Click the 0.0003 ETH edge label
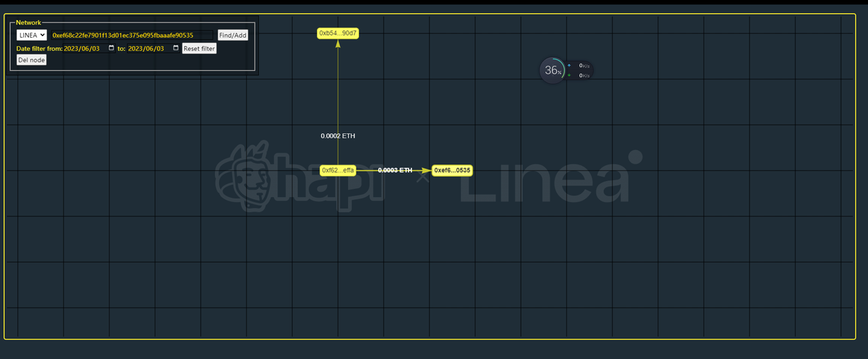 pyautogui.click(x=395, y=170)
